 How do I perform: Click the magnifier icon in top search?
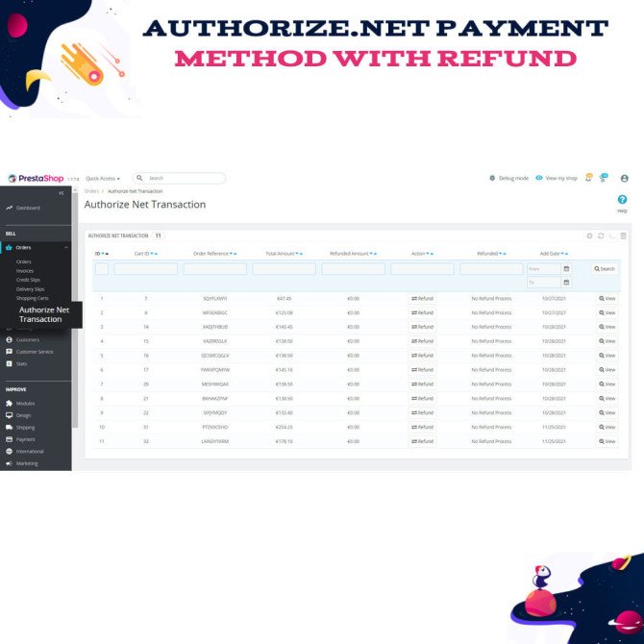pos(139,178)
